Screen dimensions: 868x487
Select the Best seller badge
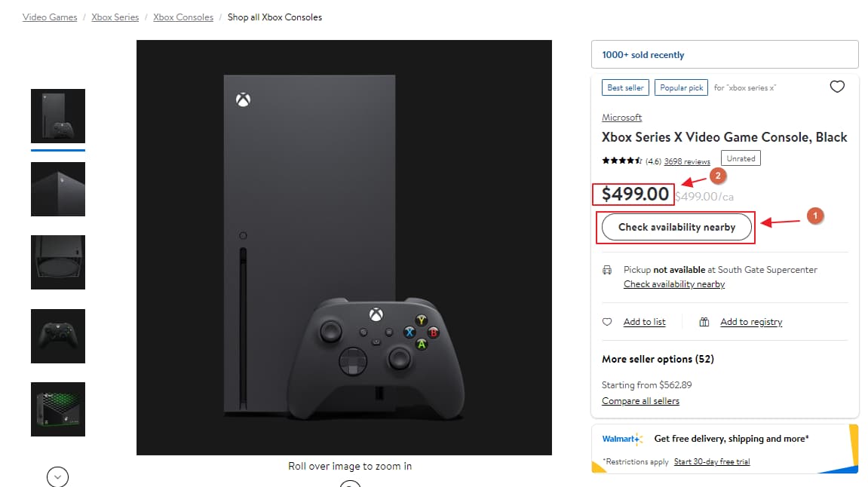click(x=624, y=87)
